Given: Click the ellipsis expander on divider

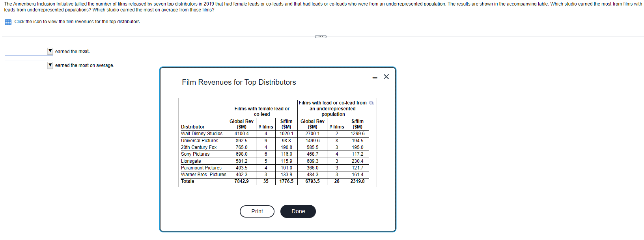Looking at the screenshot, I should tap(321, 37).
